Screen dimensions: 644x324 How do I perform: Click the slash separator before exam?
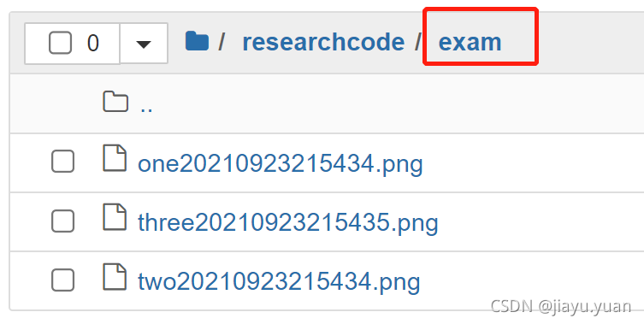tap(417, 42)
